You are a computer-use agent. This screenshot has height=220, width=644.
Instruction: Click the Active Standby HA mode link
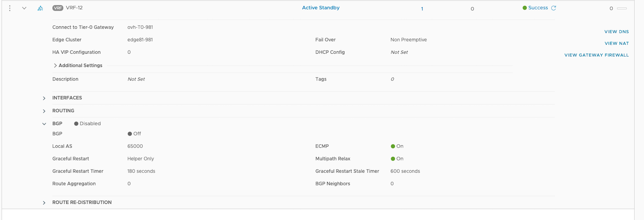click(321, 8)
